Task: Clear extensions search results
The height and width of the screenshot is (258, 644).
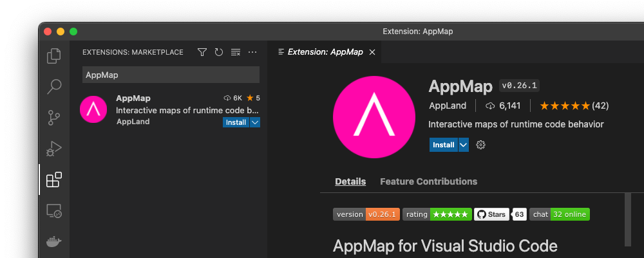Action: pos(236,52)
